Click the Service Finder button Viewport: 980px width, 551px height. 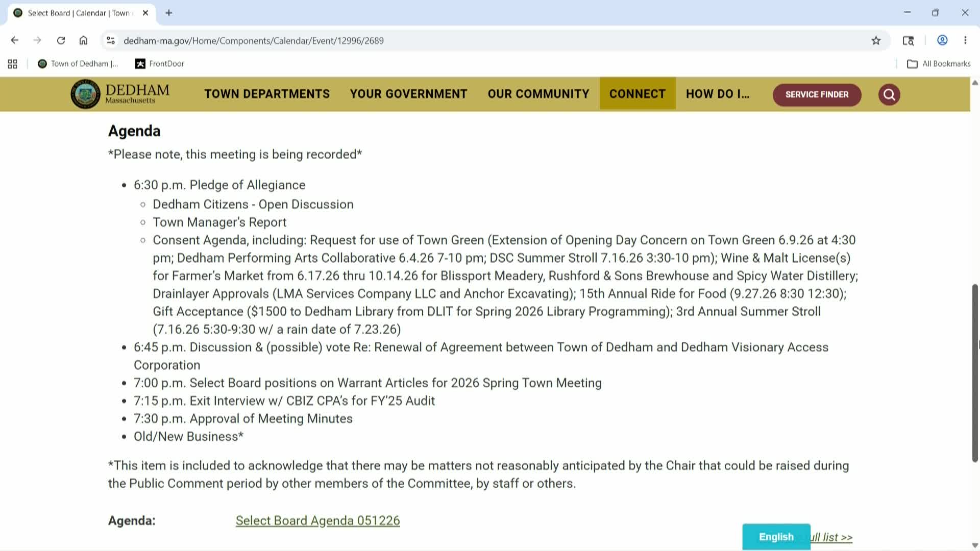[x=817, y=94]
